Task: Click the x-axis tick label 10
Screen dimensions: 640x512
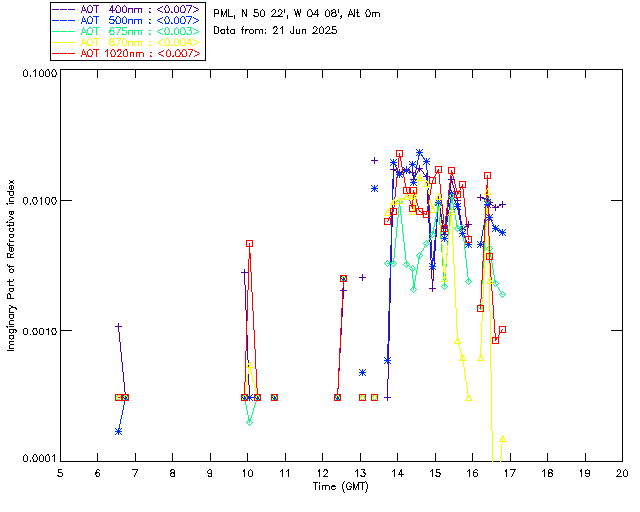Action: coord(247,472)
